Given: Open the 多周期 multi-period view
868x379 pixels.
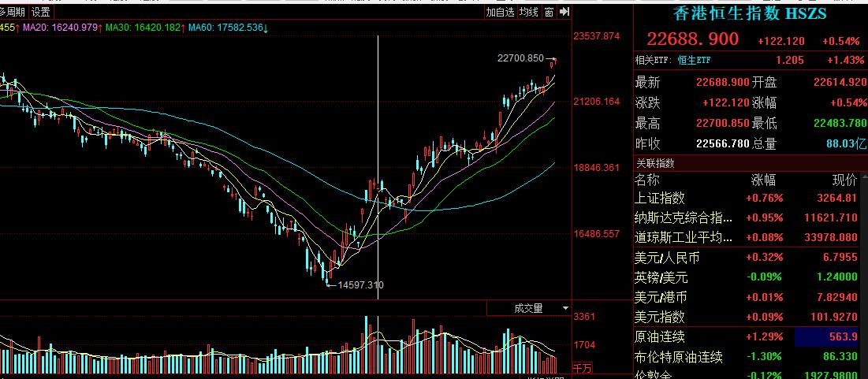Looking at the screenshot, I should pos(13,12).
